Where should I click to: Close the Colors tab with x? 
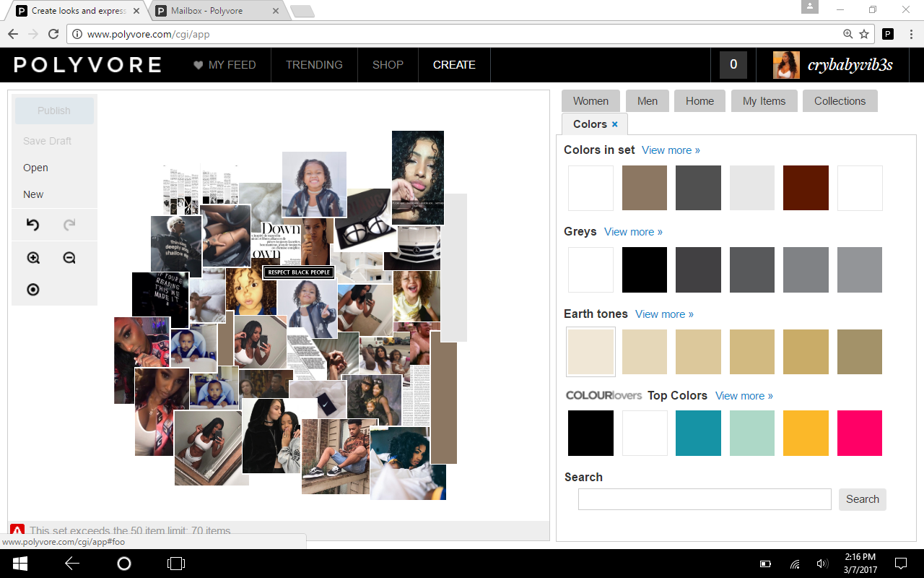click(x=615, y=124)
